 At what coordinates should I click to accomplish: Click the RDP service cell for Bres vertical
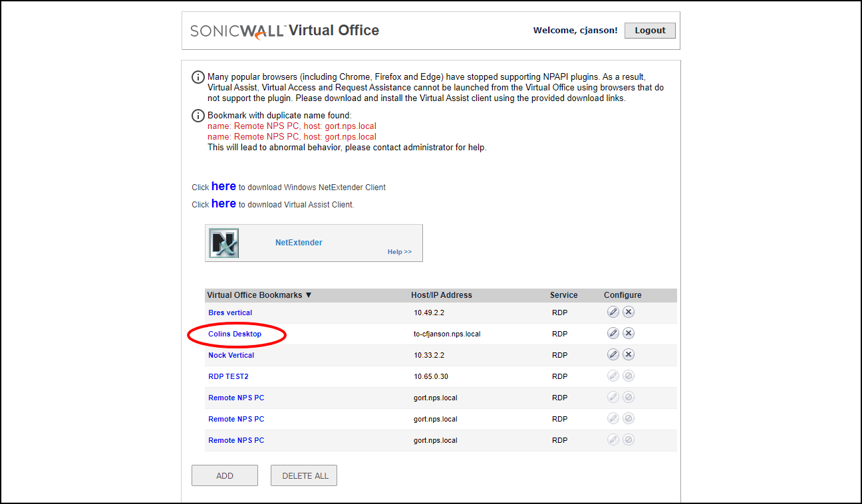click(x=560, y=313)
